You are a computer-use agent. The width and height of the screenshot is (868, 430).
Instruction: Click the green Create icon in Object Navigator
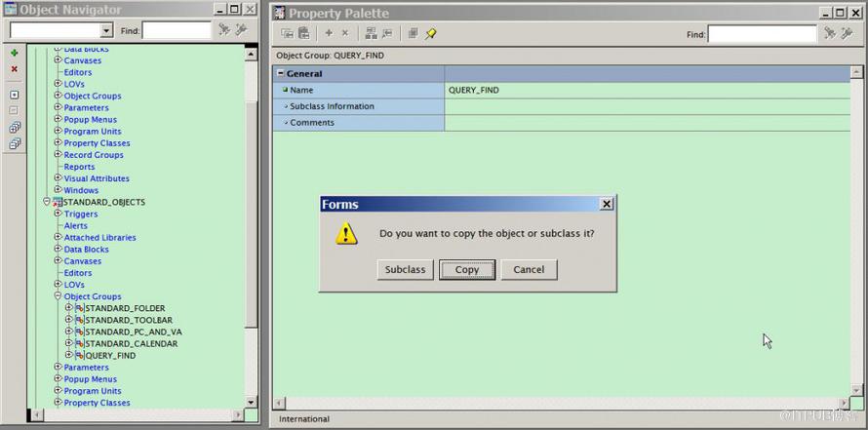pyautogui.click(x=15, y=53)
